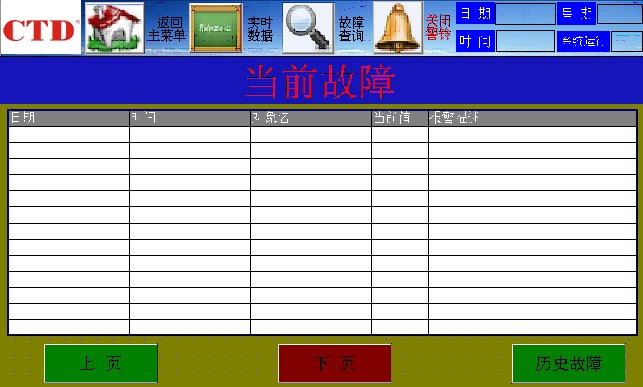The width and height of the screenshot is (643, 387).
Task: Silence the alarm via the golden bell icon
Action: click(x=397, y=27)
